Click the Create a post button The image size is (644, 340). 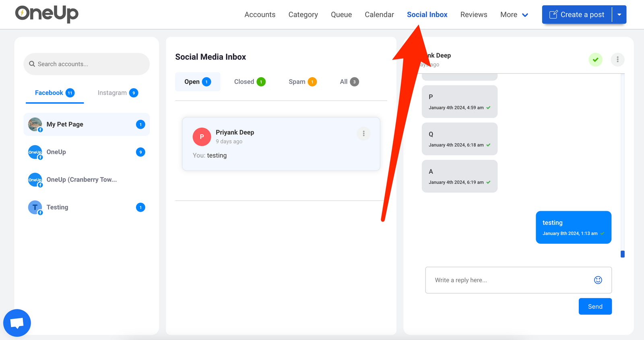pos(577,14)
